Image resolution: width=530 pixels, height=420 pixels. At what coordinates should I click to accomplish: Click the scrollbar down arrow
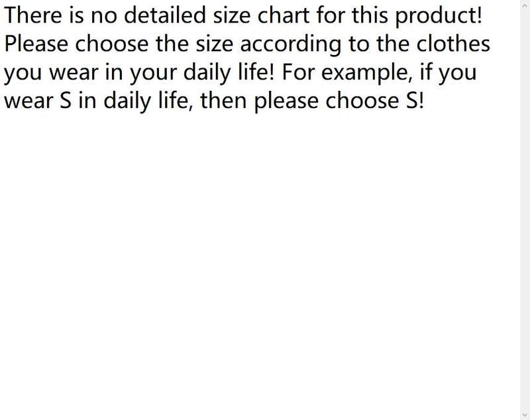tap(525, 415)
